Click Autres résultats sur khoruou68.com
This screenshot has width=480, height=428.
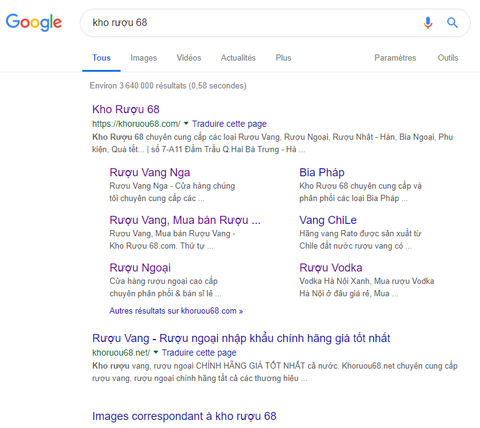point(176,311)
